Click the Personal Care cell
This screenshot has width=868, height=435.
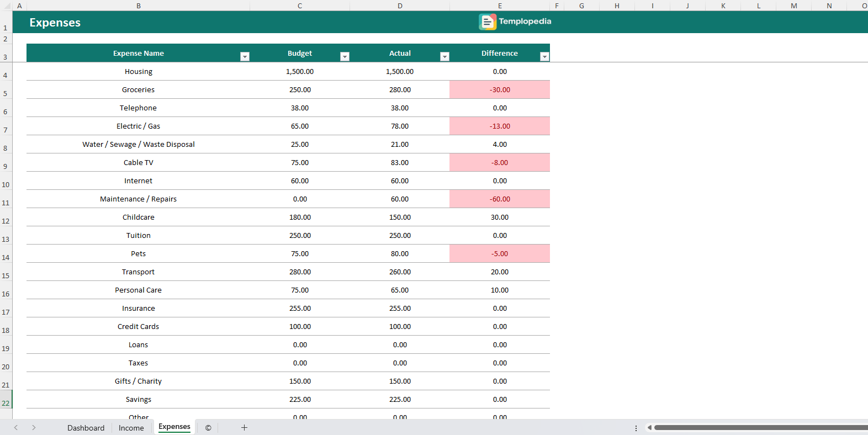pyautogui.click(x=138, y=290)
